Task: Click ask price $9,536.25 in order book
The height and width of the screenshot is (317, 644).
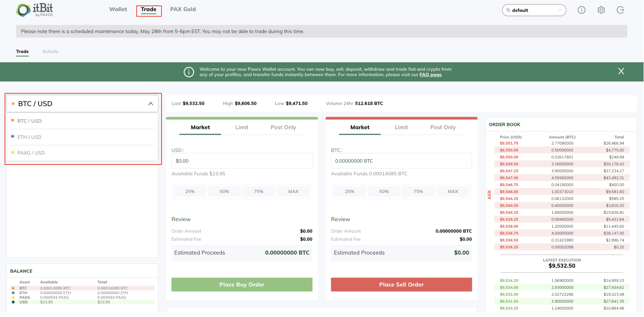Action: [x=509, y=247]
